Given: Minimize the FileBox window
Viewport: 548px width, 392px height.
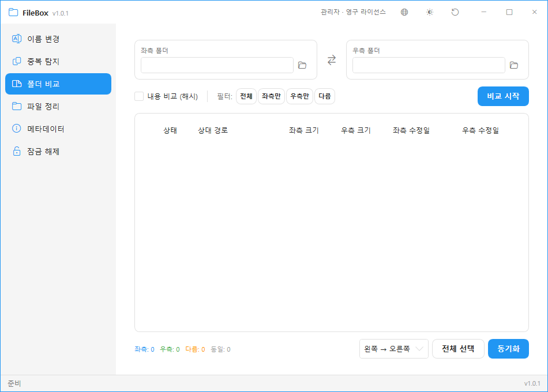Looking at the screenshot, I should [x=484, y=12].
